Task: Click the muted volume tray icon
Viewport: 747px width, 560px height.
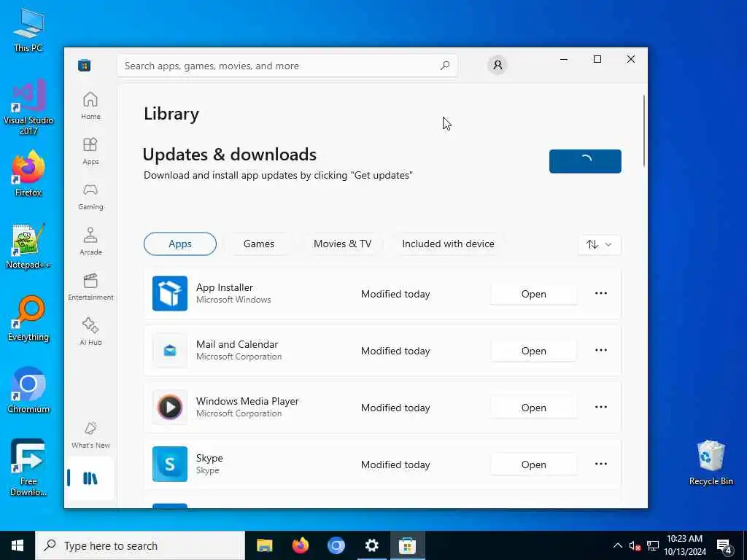Action: pyautogui.click(x=635, y=545)
